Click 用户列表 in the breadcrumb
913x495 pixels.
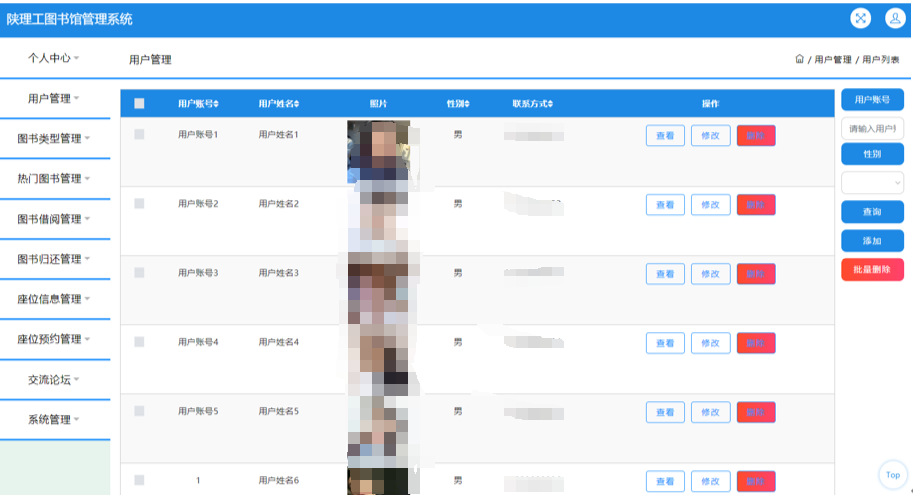point(880,59)
